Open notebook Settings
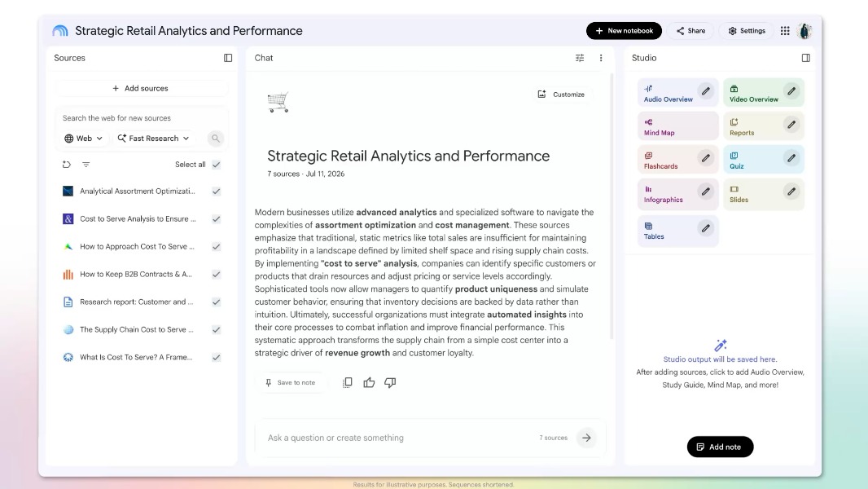The height and width of the screenshot is (489, 868). tap(747, 31)
